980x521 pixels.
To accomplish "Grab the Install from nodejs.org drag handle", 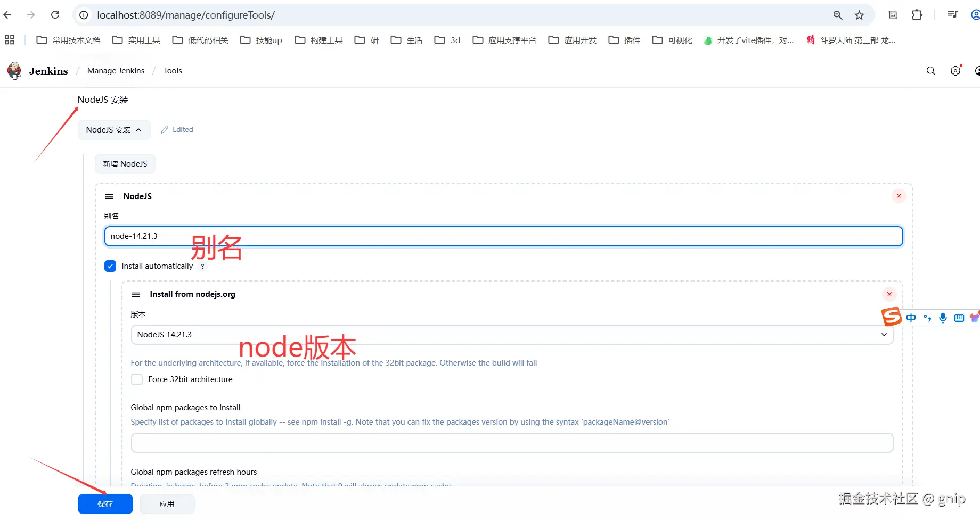I will (x=136, y=294).
